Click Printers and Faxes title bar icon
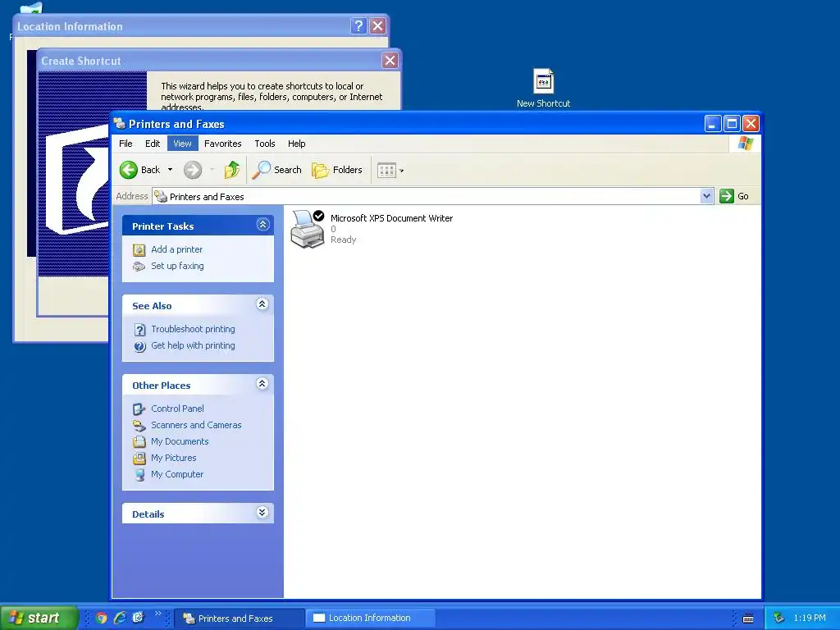840x630 pixels. coord(120,124)
